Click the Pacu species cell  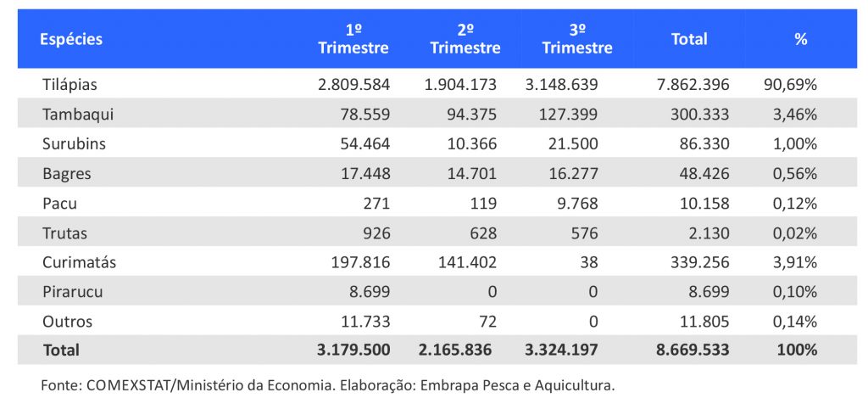[59, 203]
